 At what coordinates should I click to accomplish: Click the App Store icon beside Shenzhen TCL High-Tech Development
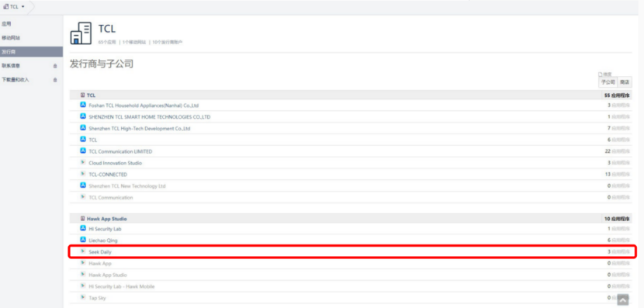pos(83,128)
